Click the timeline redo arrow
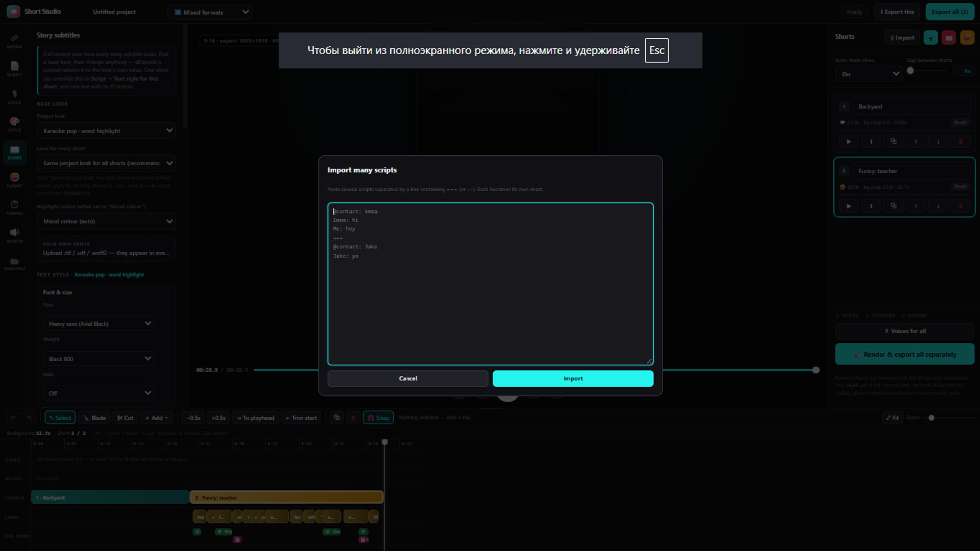 (29, 417)
